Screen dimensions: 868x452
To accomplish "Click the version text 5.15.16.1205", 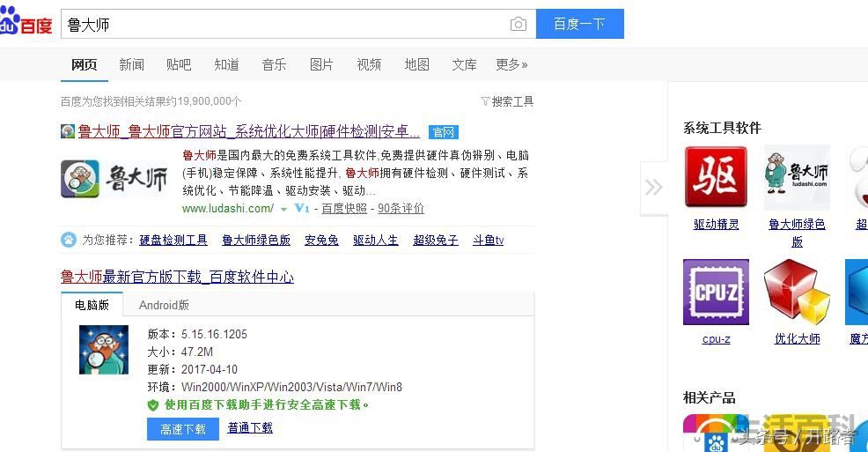I will point(214,334).
